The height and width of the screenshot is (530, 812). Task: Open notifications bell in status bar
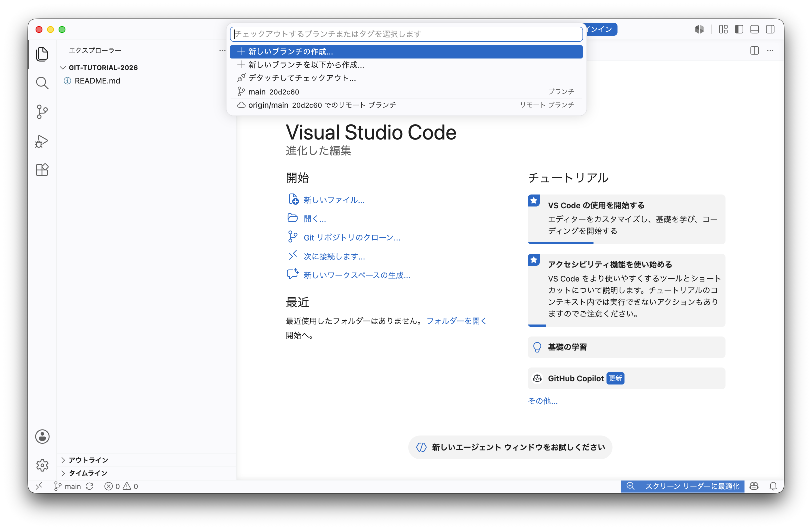773,486
